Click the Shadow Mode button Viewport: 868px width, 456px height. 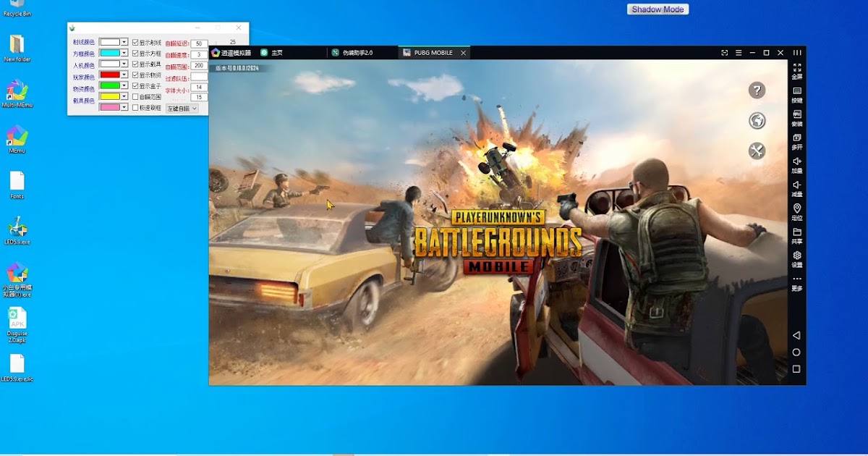coord(658,9)
